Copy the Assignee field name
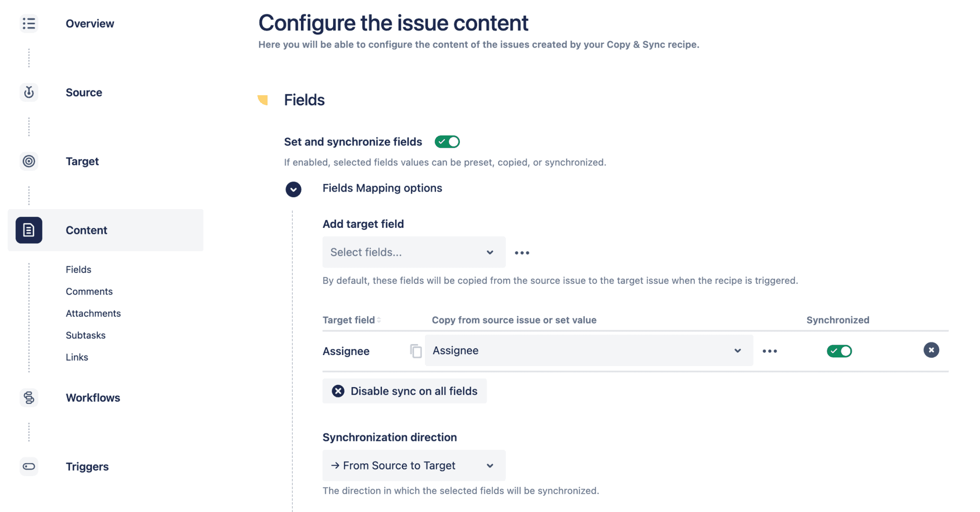 click(416, 351)
